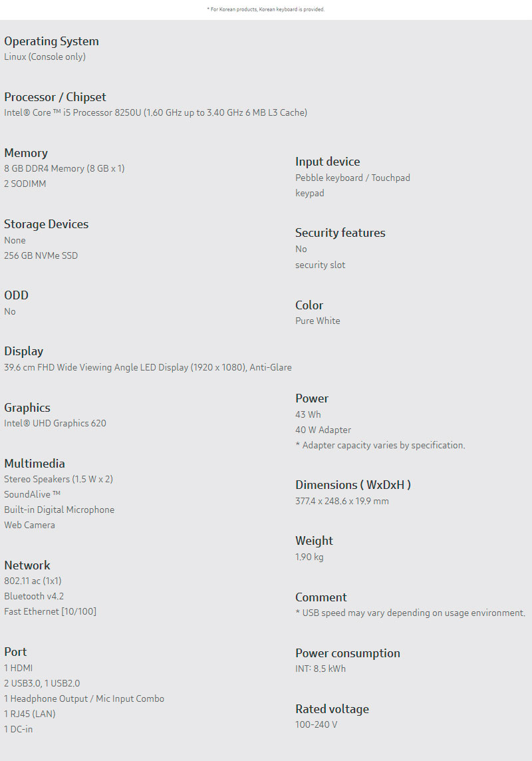Select the Input device heading
This screenshot has width=532, height=761.
[327, 162]
